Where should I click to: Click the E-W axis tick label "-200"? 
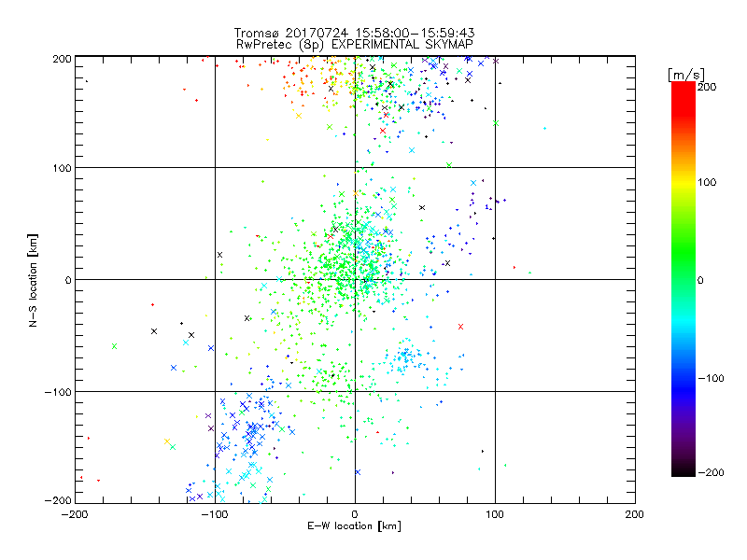(x=75, y=514)
